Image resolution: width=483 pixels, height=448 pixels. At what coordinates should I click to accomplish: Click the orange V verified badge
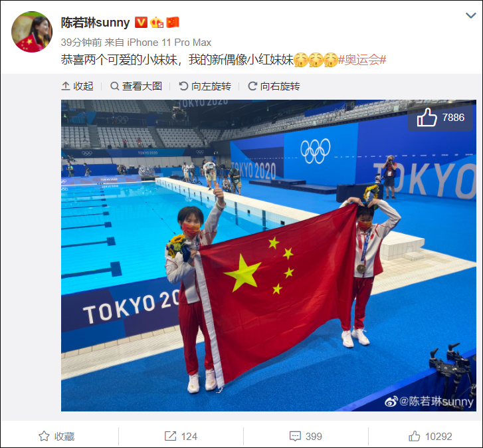[x=141, y=23]
